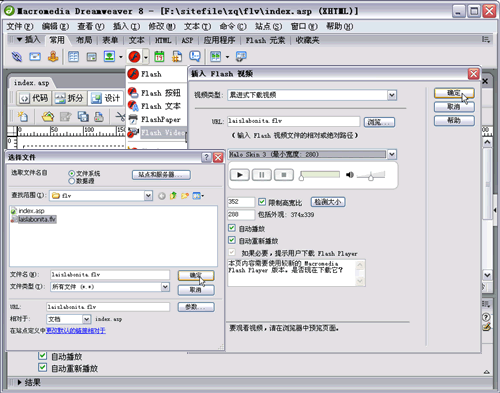Create new folder in file dialog

[185, 196]
